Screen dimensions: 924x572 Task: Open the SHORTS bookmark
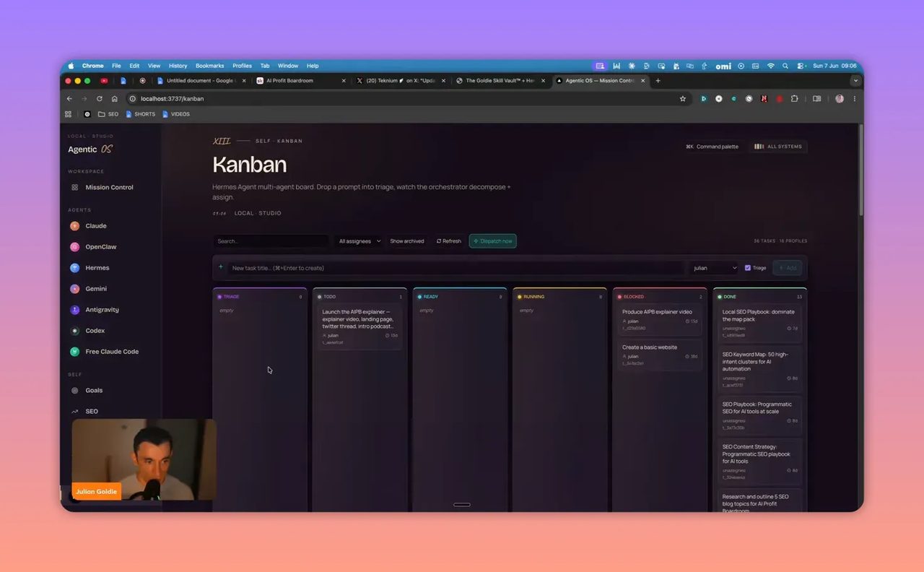[141, 114]
